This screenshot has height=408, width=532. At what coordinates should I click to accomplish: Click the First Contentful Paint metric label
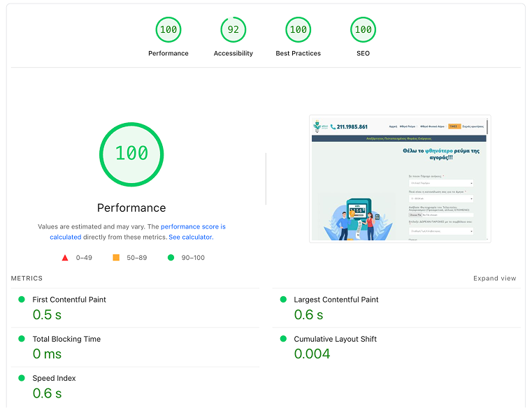tap(69, 300)
